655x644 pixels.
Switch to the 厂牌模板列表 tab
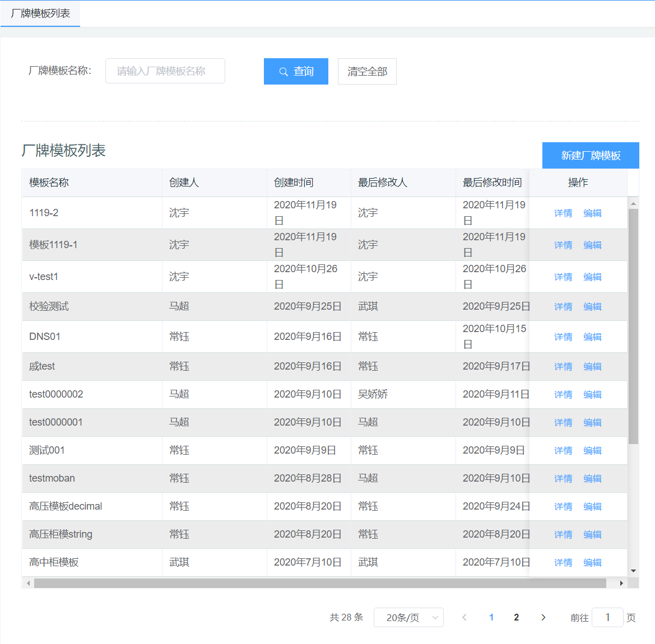[40, 13]
